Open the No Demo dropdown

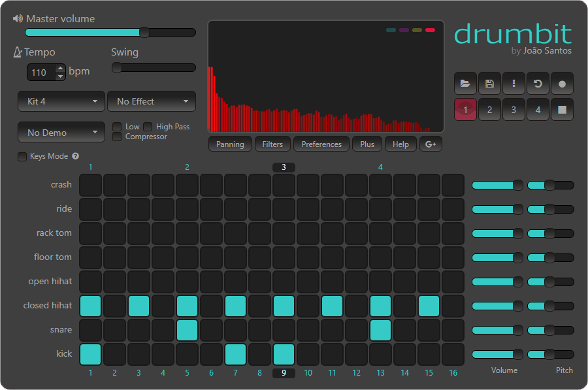(x=61, y=132)
